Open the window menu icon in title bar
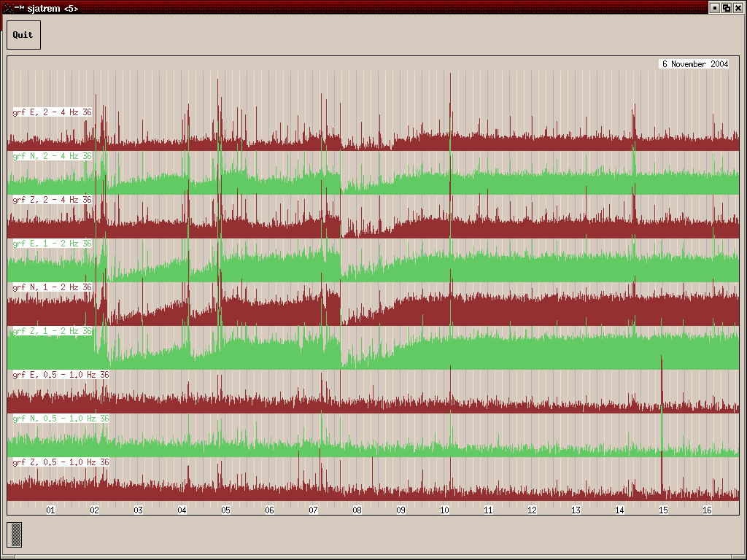 [x=7, y=7]
